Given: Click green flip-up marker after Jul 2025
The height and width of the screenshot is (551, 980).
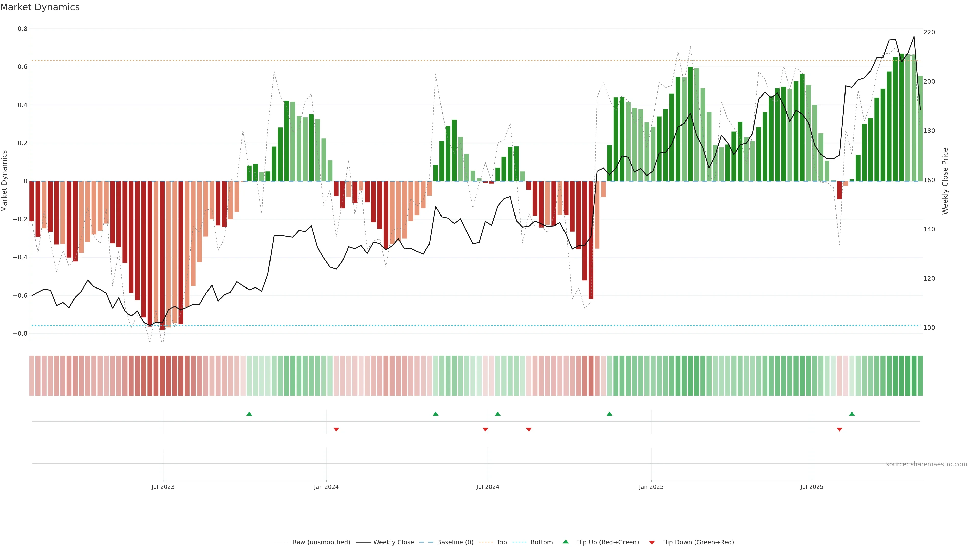Looking at the screenshot, I should coord(852,414).
